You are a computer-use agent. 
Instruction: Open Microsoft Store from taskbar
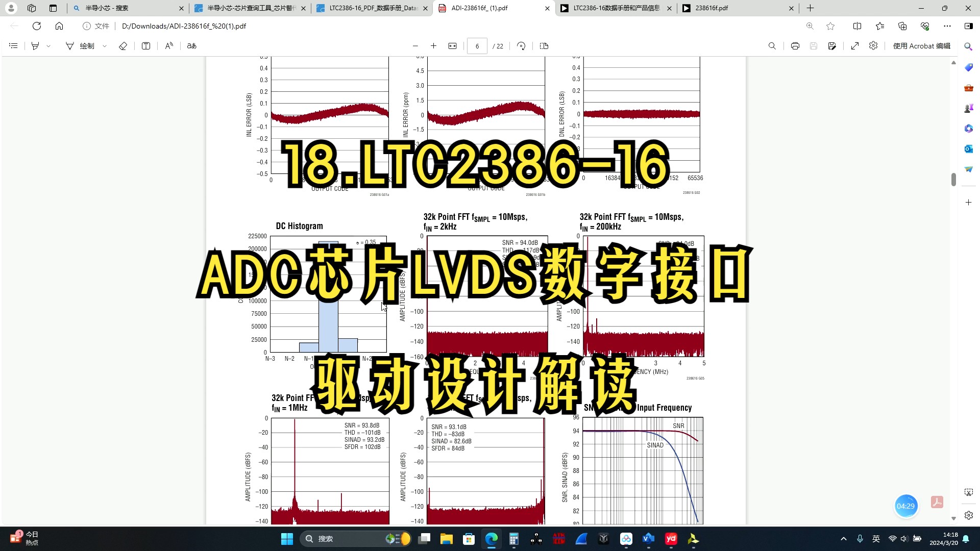pos(469,539)
